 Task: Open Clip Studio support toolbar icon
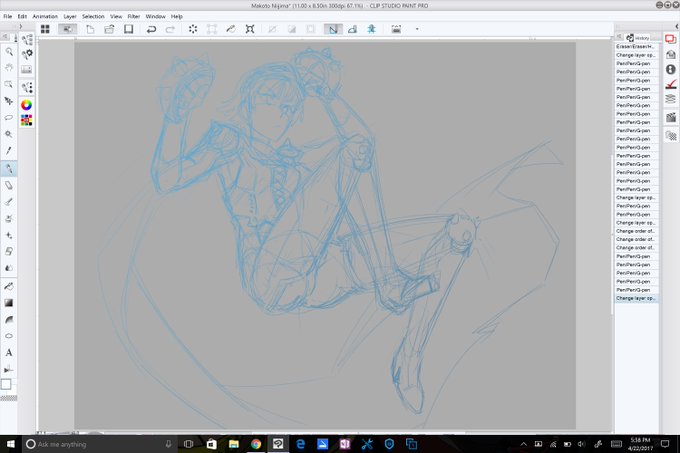(396, 29)
